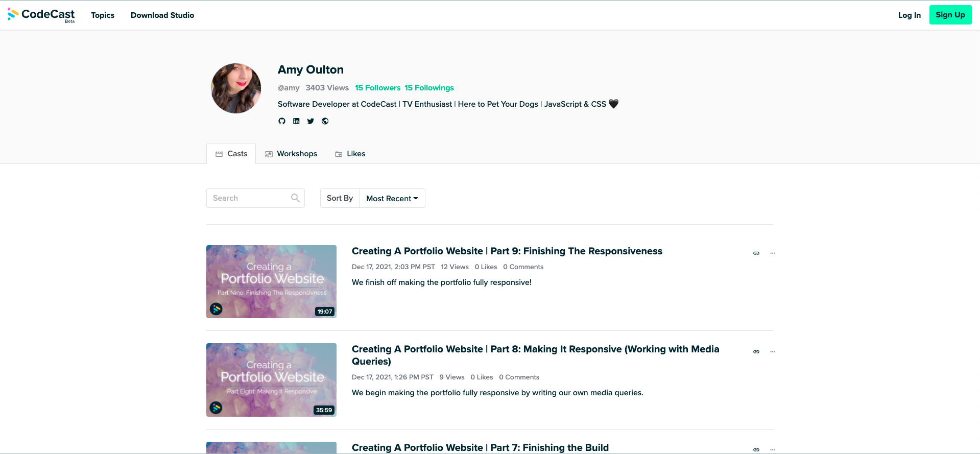Open more options for Part 9 cast
This screenshot has height=454, width=980.
pos(773,253)
